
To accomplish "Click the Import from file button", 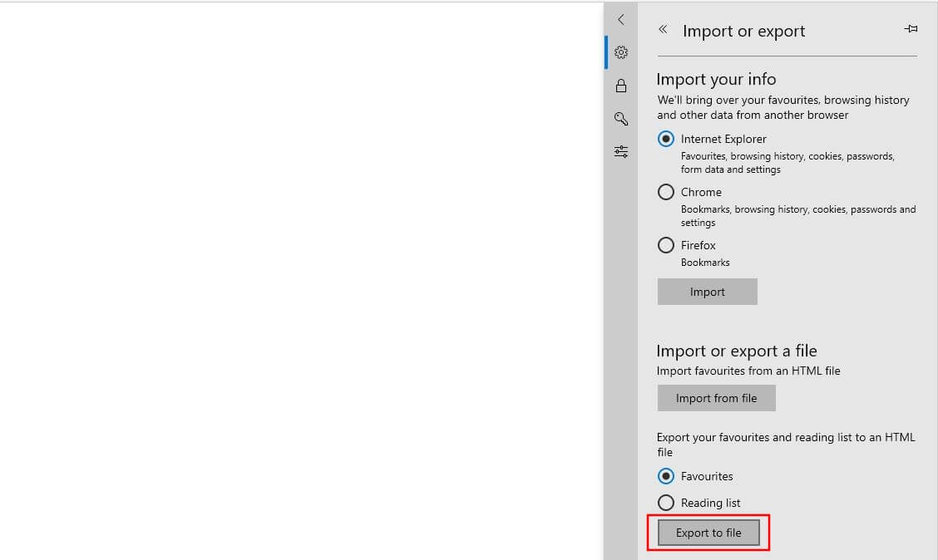I will pos(716,397).
